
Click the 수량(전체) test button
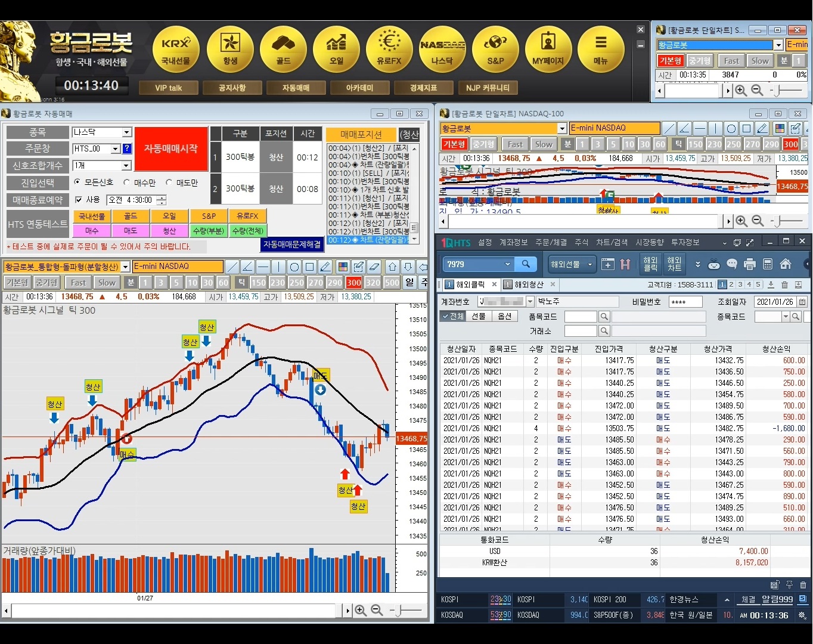click(x=248, y=231)
